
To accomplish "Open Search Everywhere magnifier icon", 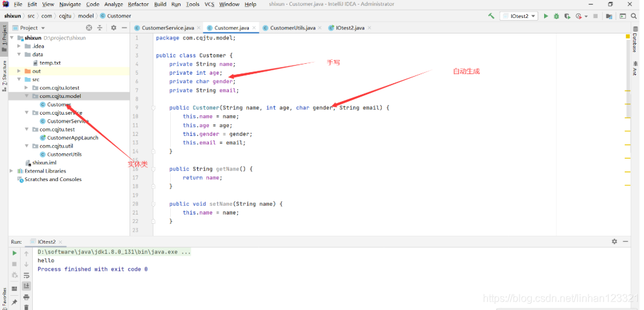I will [x=634, y=16].
